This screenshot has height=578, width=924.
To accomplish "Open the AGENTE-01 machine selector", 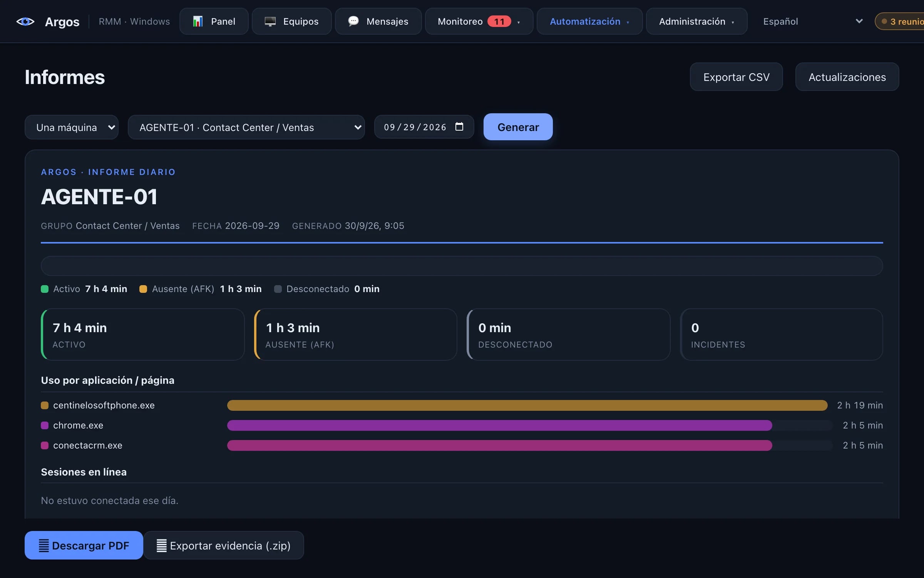I will coord(246,127).
